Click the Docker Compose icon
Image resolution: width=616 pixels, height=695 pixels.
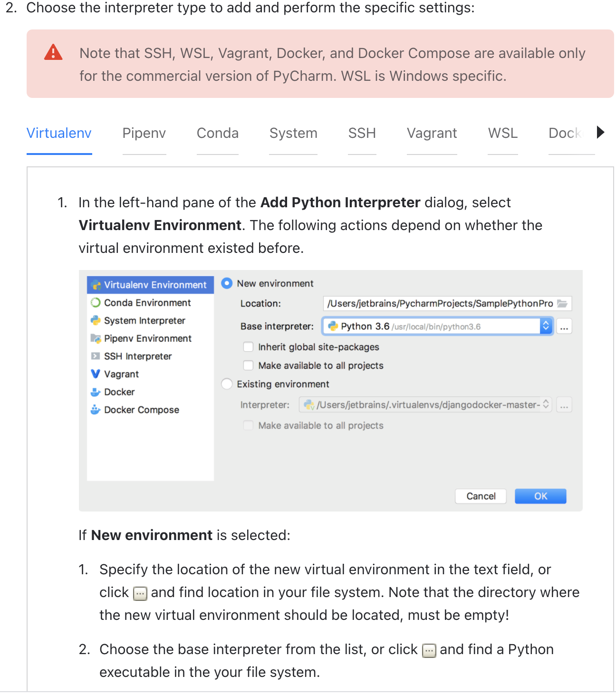(96, 410)
